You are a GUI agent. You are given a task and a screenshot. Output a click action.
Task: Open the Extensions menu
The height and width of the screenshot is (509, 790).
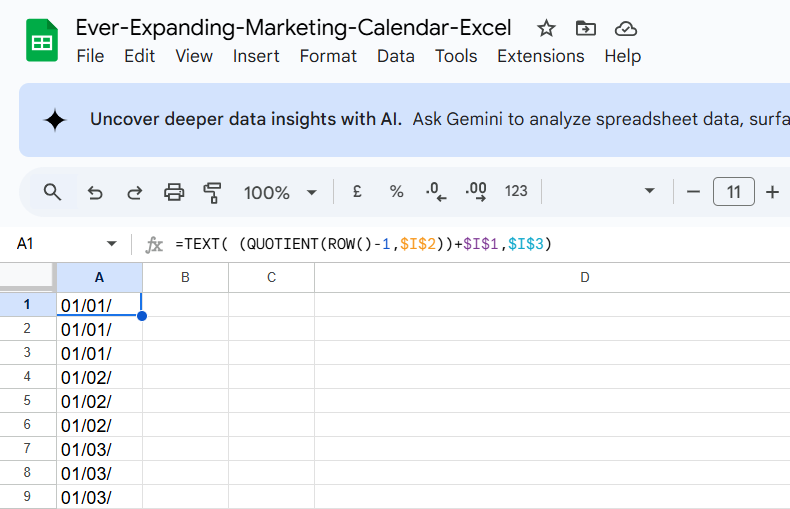coord(540,56)
